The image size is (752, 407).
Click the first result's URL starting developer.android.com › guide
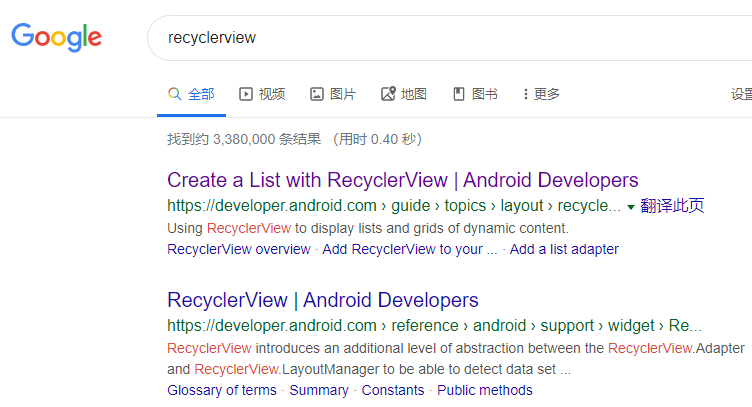[394, 206]
